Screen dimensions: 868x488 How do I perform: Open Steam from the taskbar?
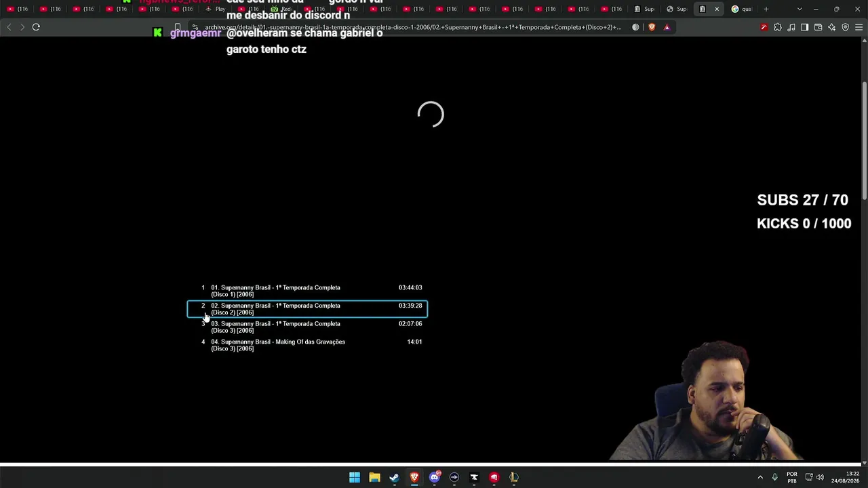pos(394,477)
